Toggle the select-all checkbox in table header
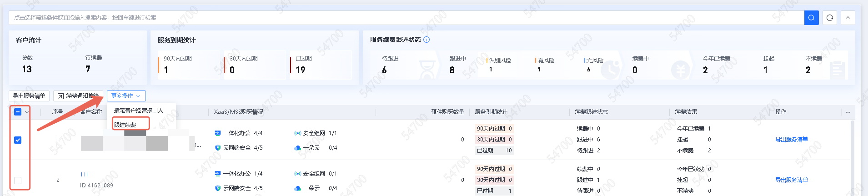 coord(18,112)
